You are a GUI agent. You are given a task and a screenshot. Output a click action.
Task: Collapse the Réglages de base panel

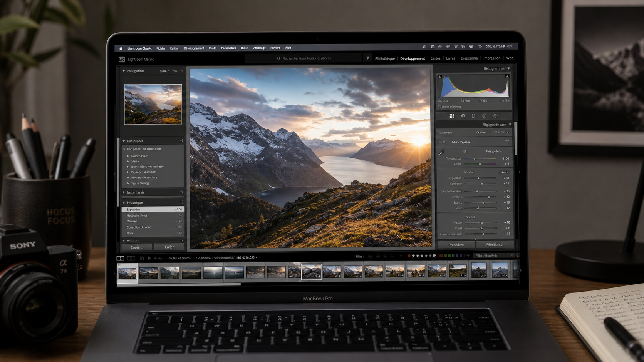[x=510, y=125]
